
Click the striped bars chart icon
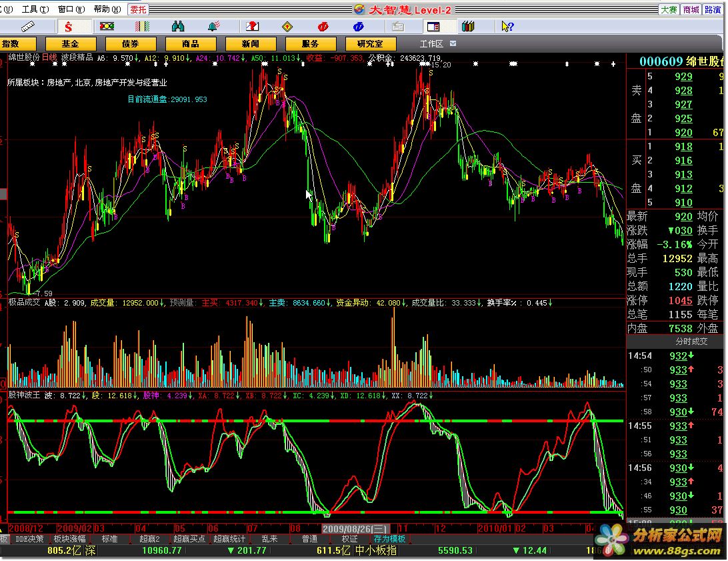tap(142, 27)
